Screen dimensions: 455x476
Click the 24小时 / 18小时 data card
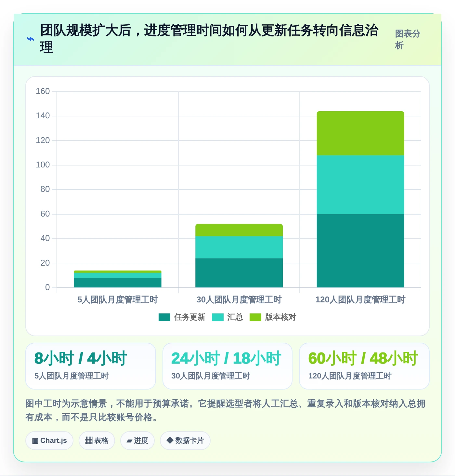227,366
